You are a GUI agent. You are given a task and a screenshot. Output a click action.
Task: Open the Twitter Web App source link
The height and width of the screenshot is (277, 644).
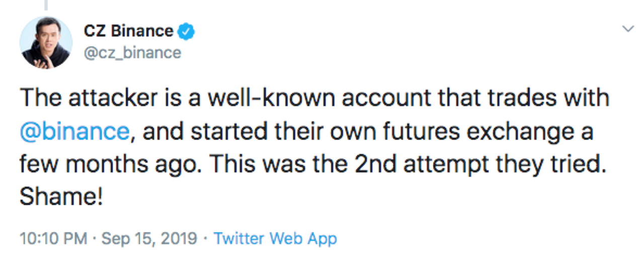click(275, 238)
